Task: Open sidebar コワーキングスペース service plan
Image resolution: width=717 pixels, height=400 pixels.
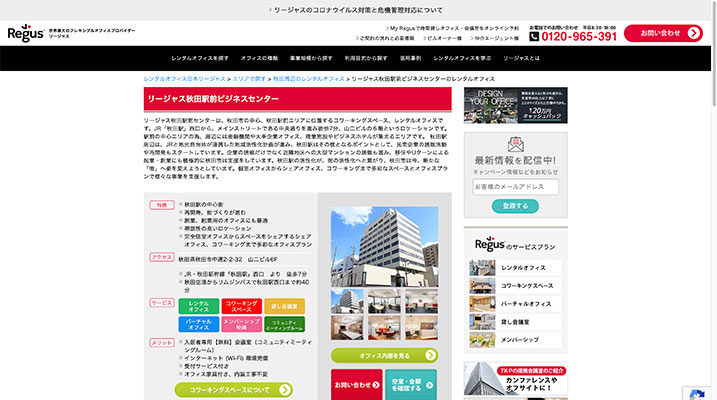Action: click(515, 286)
